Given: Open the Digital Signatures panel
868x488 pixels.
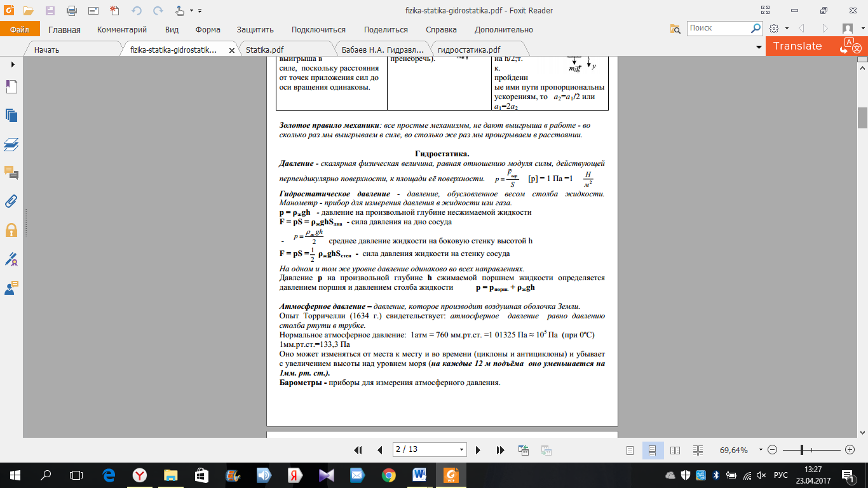Looking at the screenshot, I should pos(11,259).
